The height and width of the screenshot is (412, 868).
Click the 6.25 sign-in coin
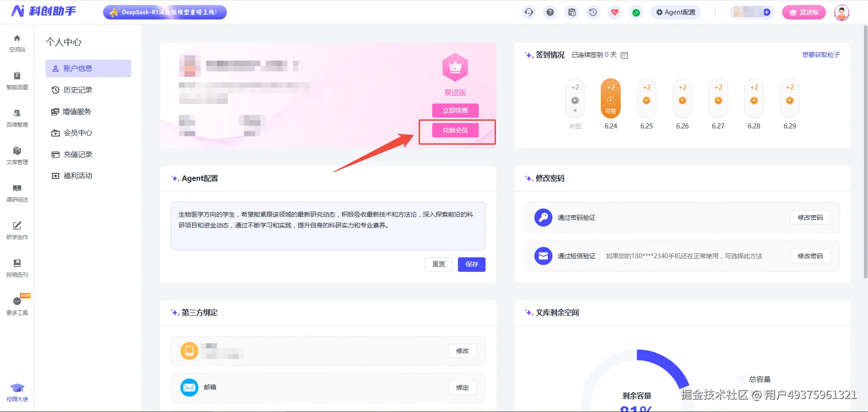pyautogui.click(x=646, y=99)
